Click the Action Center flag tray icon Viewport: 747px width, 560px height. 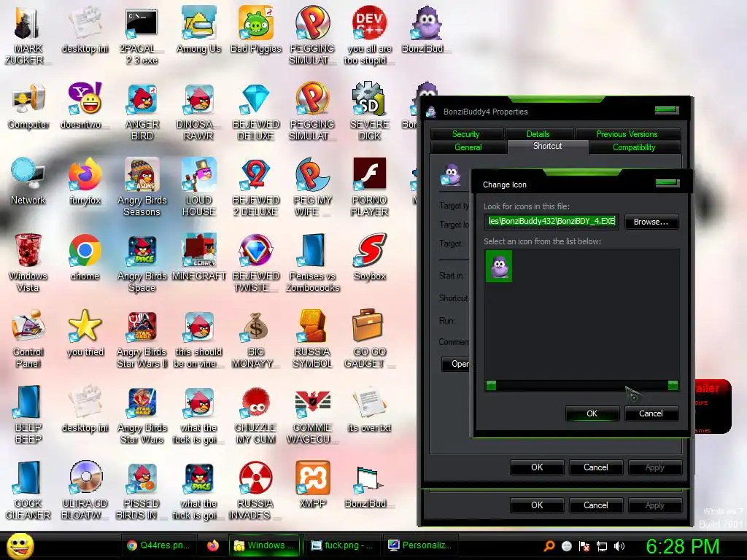[x=584, y=546]
